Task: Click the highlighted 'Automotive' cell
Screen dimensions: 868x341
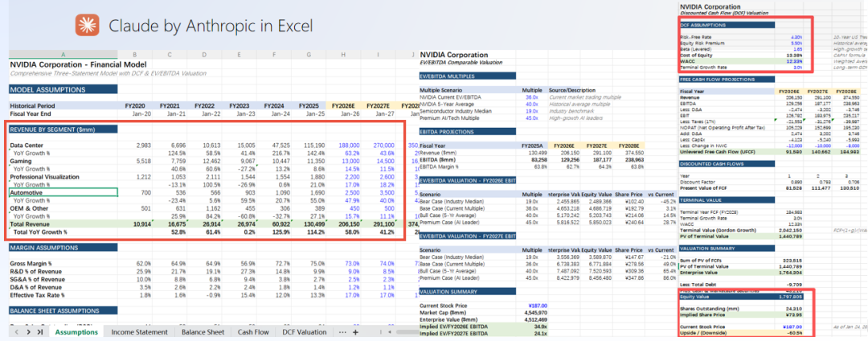Action: (63, 192)
